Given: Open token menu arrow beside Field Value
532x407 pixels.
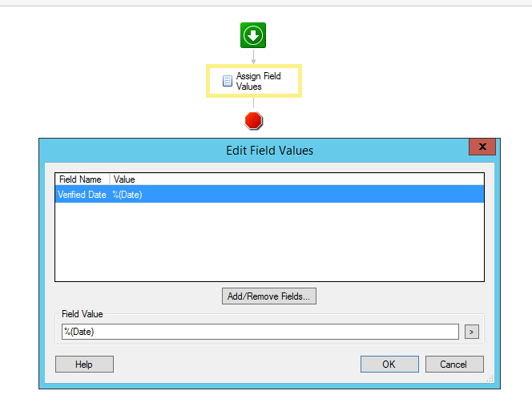Looking at the screenshot, I should pos(472,332).
